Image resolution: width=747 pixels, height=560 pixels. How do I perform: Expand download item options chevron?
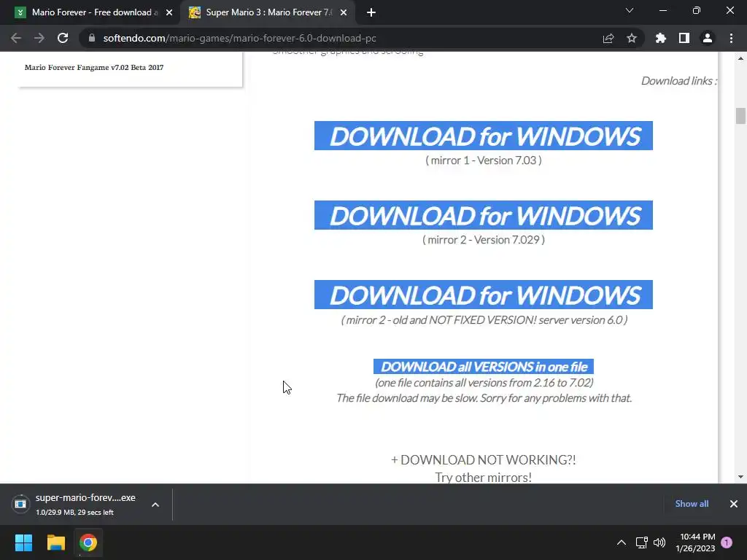[x=155, y=505]
